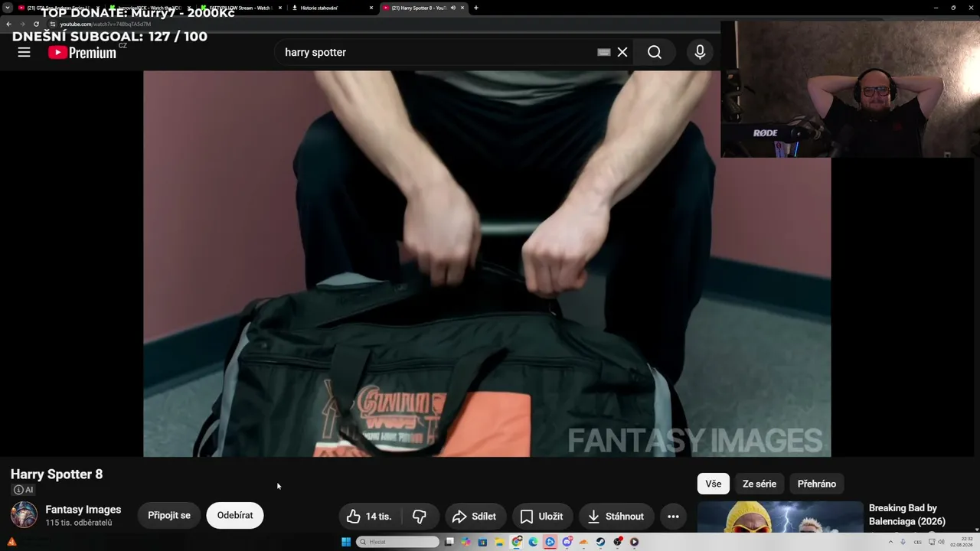Share the video via Sdílet

pyautogui.click(x=474, y=517)
